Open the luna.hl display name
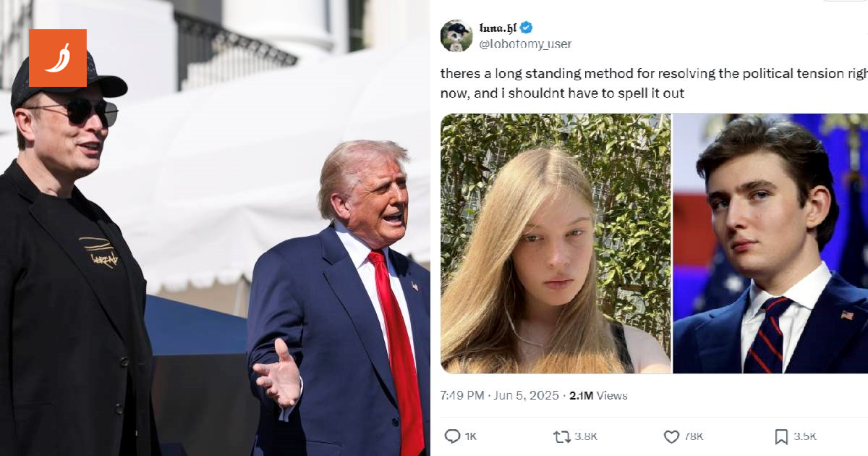The height and width of the screenshot is (456, 868). [x=498, y=28]
